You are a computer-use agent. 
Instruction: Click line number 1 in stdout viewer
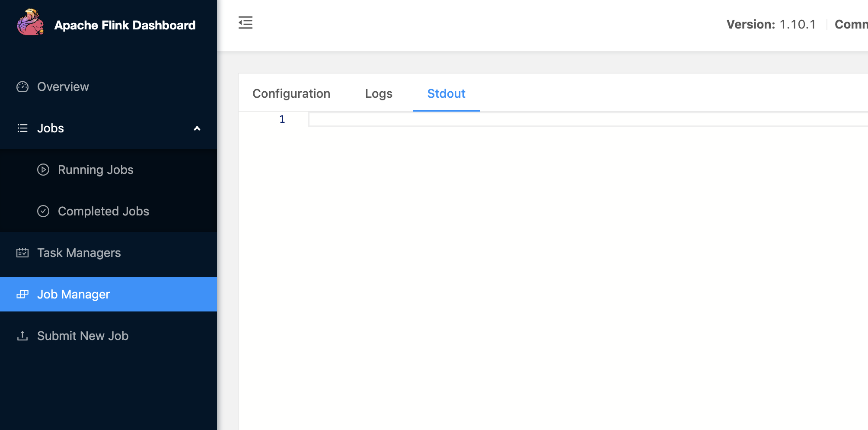pos(282,119)
